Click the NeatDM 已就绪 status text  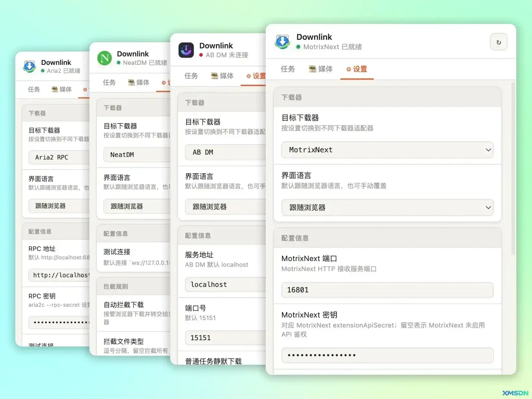point(145,63)
